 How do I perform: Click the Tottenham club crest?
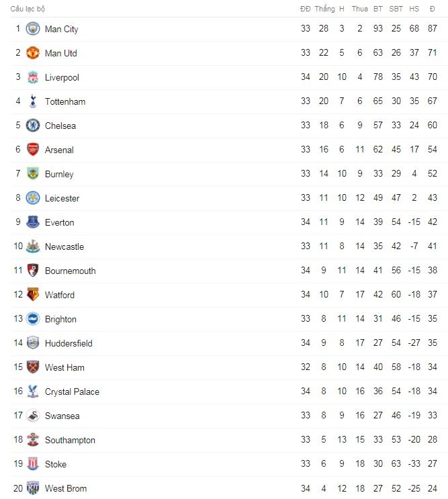[x=33, y=101]
